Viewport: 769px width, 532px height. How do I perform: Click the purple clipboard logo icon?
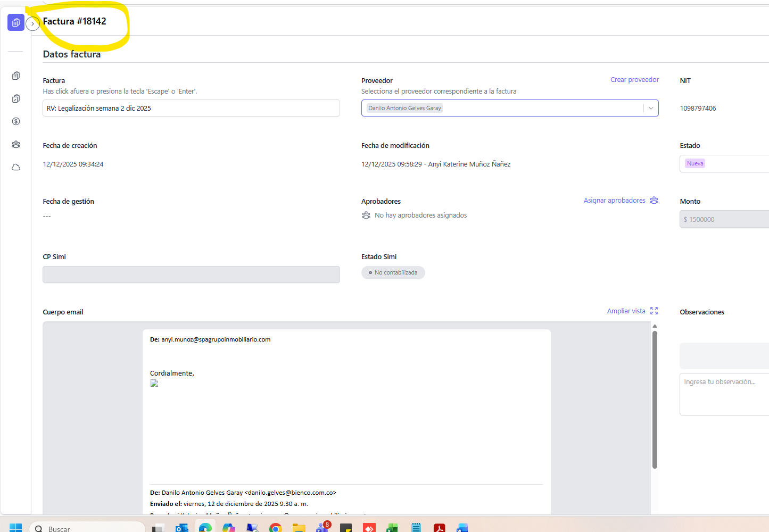[16, 22]
